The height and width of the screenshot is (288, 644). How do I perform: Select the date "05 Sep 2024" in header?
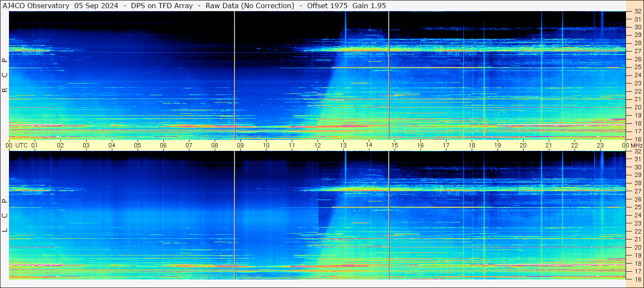pyautogui.click(x=96, y=6)
